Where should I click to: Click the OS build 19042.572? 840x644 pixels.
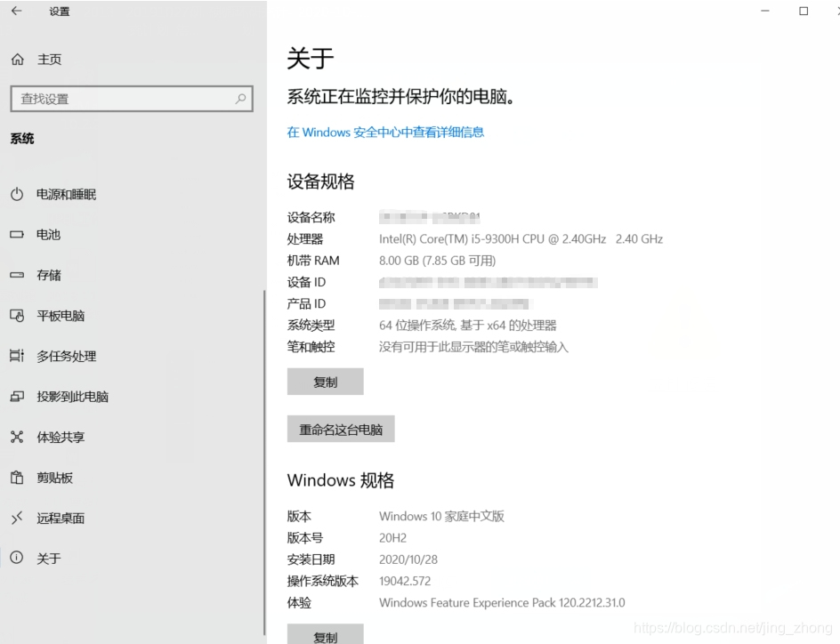pyautogui.click(x=405, y=581)
